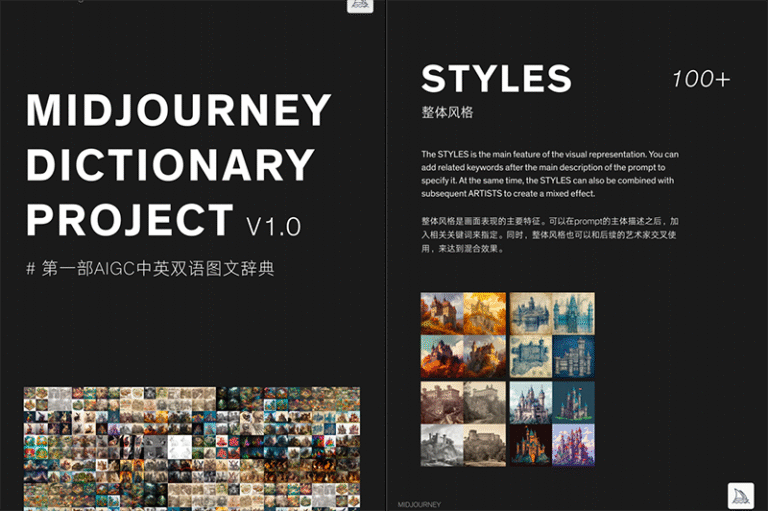Click the sailboat logo at top center

(360, 5)
